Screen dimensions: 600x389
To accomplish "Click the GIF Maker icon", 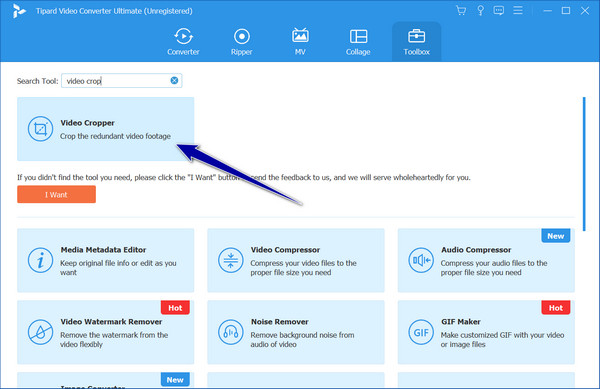I will (421, 332).
